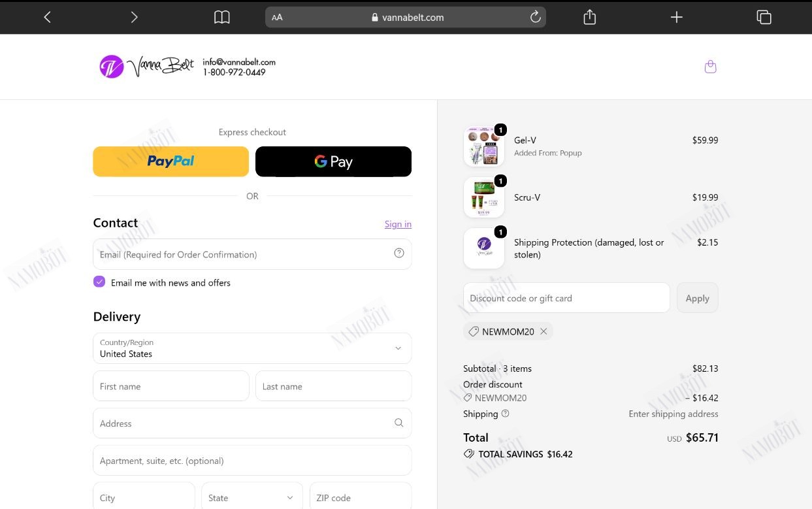Click the First name field
812x509 pixels.
(x=171, y=386)
